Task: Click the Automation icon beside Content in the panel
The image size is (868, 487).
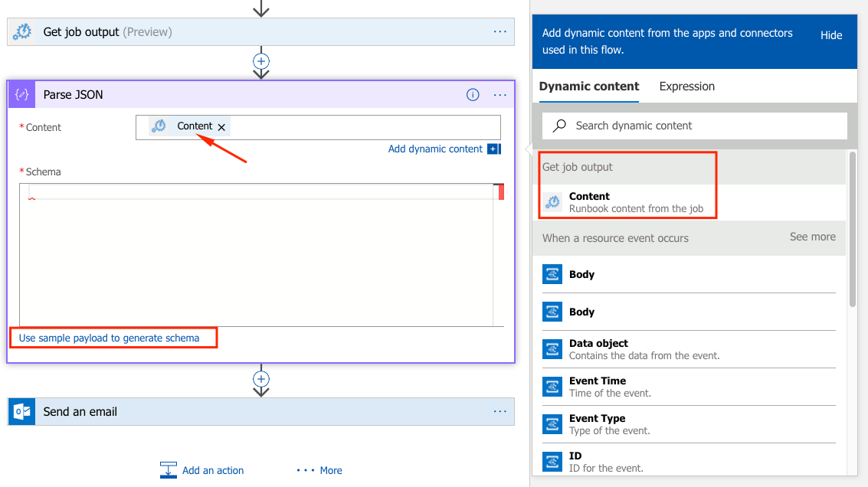Action: pyautogui.click(x=553, y=202)
